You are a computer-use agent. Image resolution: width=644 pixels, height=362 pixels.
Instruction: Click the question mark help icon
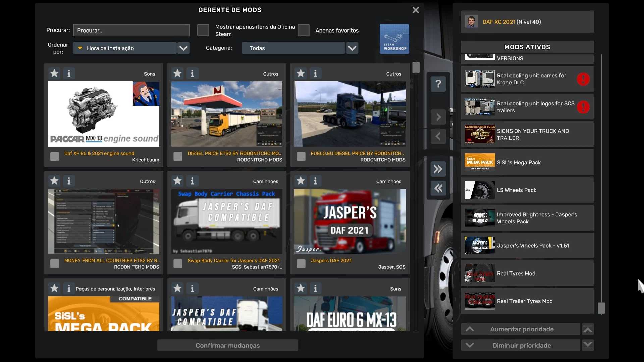click(x=438, y=84)
